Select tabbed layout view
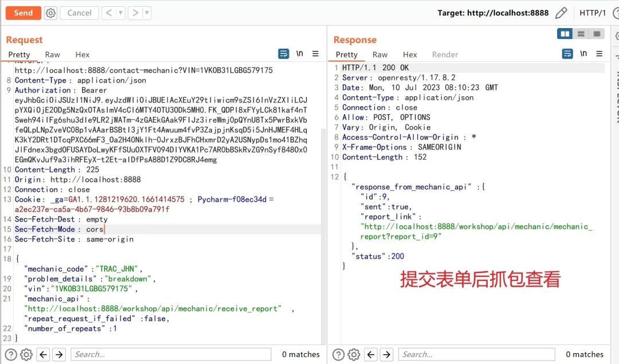This screenshot has width=619, height=364. [597, 34]
